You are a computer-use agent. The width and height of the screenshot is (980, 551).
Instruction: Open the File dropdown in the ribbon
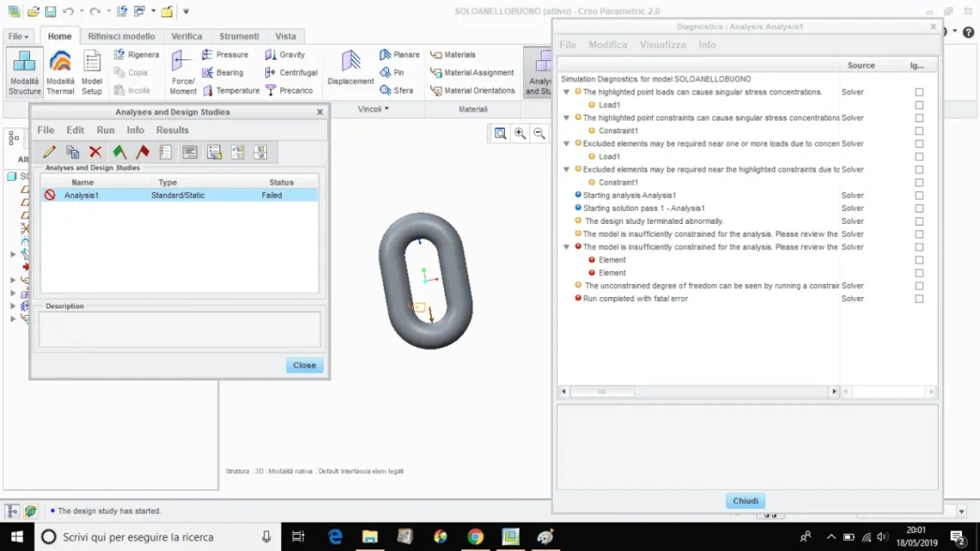[18, 36]
